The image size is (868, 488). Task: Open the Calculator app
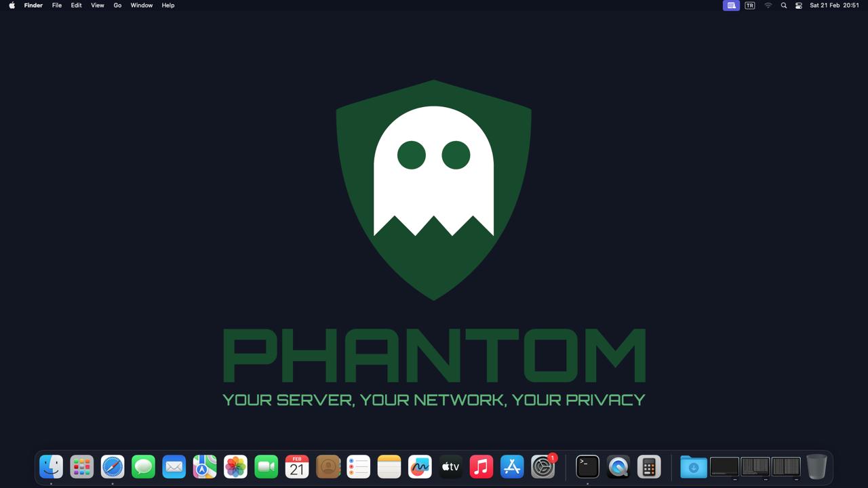tap(649, 467)
